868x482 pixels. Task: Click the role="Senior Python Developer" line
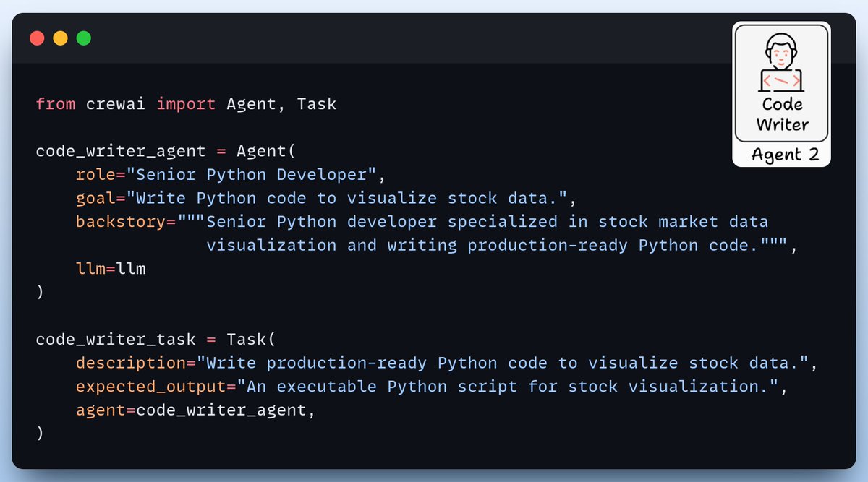(x=231, y=175)
